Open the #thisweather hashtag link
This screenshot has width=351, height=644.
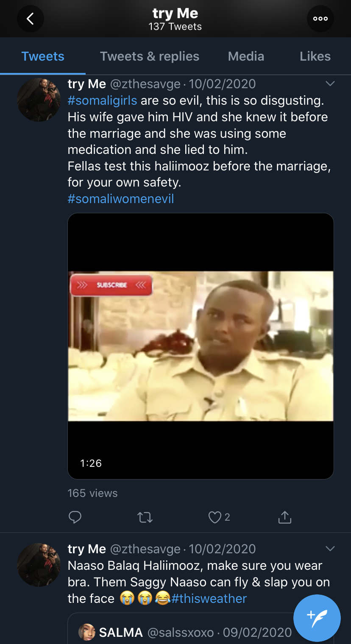(209, 599)
